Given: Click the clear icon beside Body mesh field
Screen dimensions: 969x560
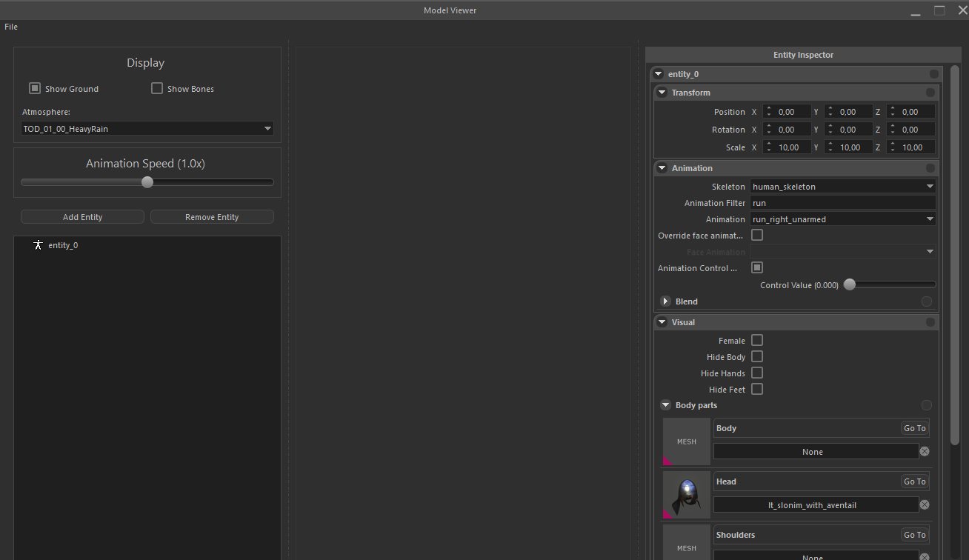Looking at the screenshot, I should (925, 452).
